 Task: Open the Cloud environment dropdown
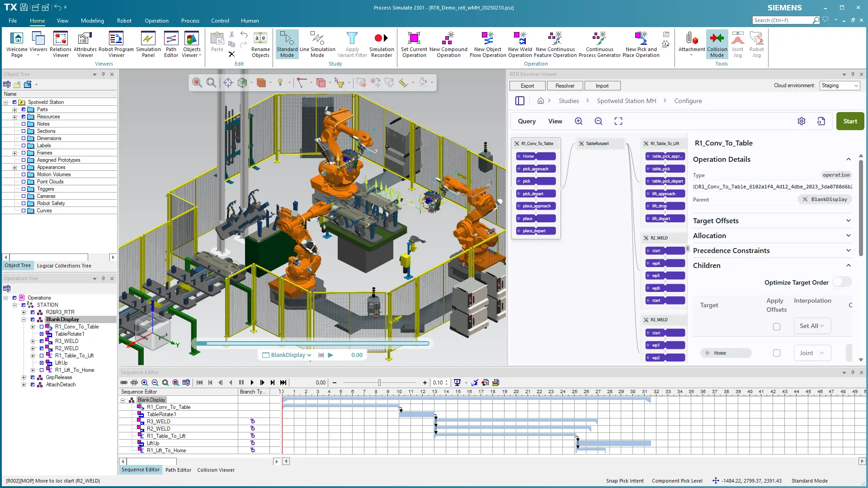pos(840,85)
